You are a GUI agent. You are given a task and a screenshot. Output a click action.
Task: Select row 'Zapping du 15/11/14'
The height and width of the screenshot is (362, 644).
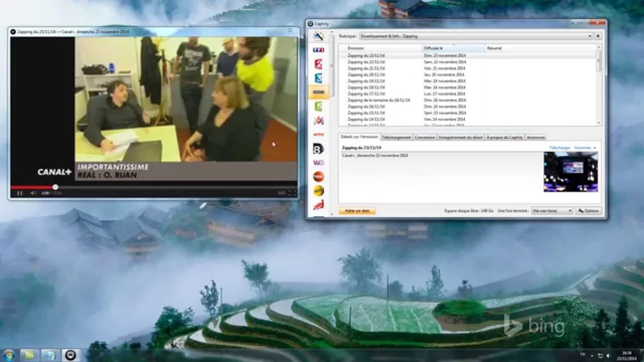(x=467, y=113)
